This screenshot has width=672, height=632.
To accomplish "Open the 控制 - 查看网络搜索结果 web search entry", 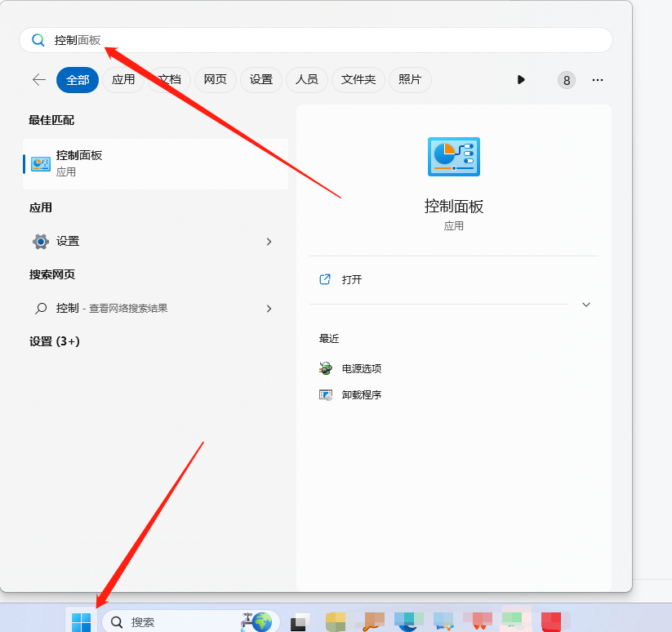I will coord(156,309).
